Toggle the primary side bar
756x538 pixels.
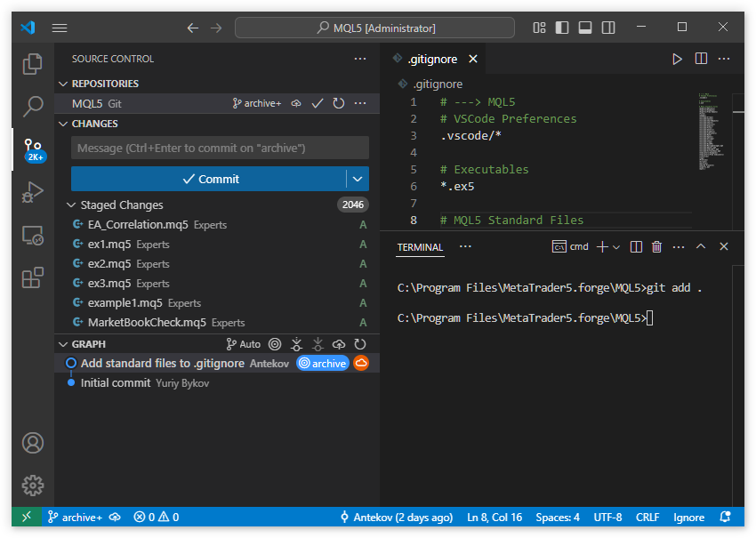pyautogui.click(x=562, y=28)
